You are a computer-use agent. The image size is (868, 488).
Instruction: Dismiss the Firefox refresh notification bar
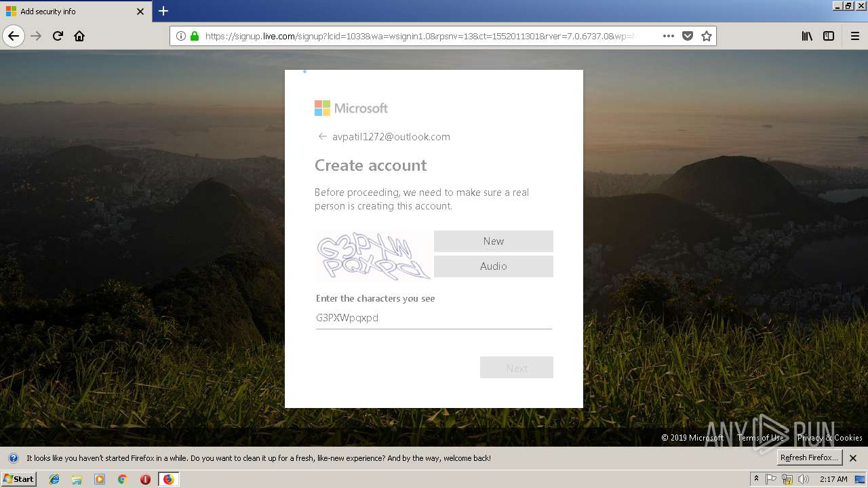853,458
